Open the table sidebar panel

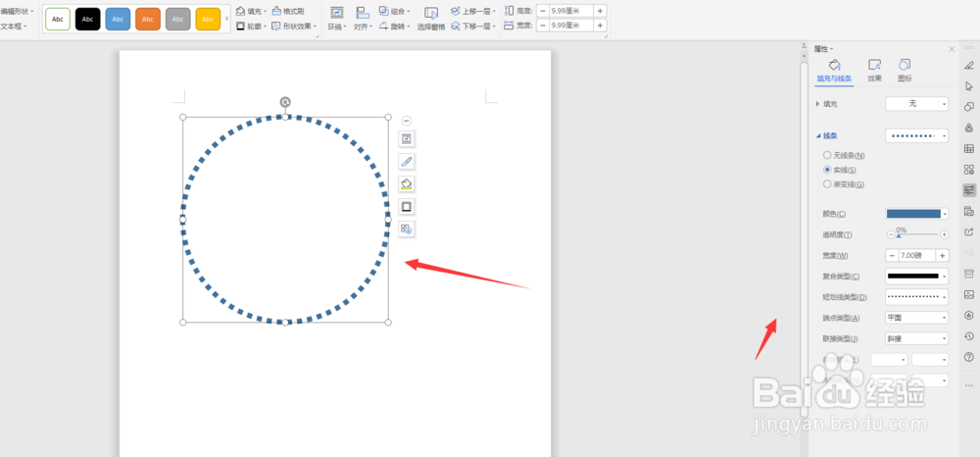tap(969, 148)
